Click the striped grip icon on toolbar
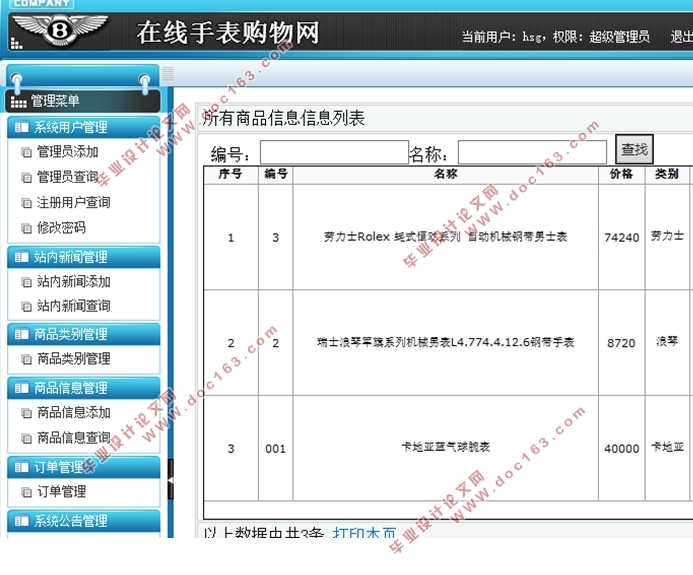 click(x=168, y=73)
